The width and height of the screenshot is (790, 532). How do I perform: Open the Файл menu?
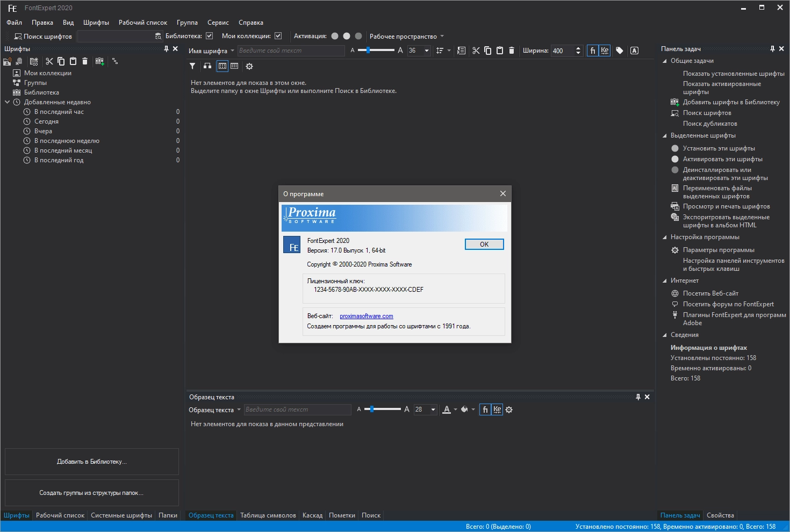click(x=15, y=23)
